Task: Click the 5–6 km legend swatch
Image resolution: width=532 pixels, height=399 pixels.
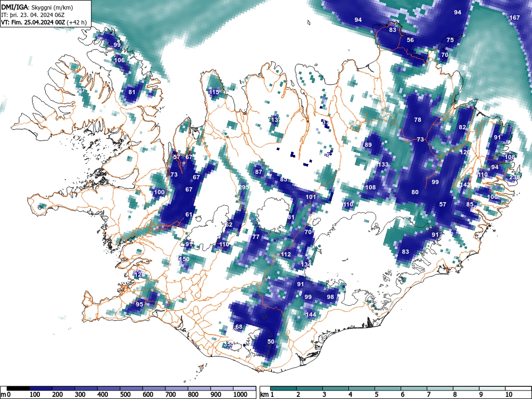Action: click(388, 388)
